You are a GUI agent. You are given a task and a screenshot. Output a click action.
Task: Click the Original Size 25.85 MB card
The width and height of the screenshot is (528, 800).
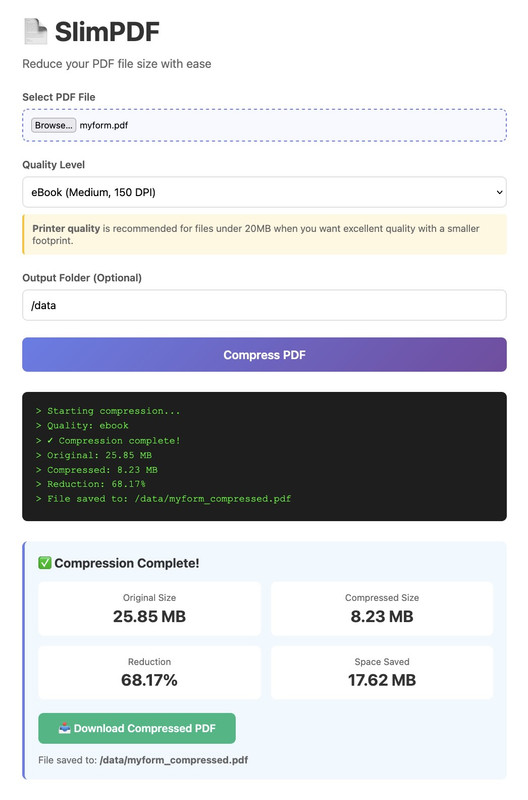149,609
